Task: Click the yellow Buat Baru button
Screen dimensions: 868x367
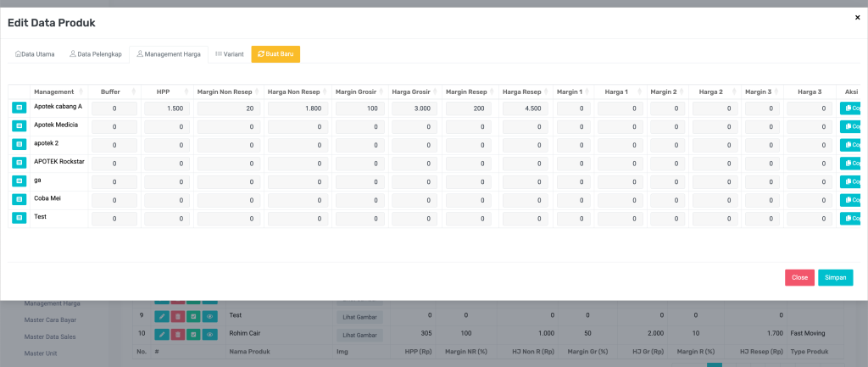Action: (x=275, y=54)
